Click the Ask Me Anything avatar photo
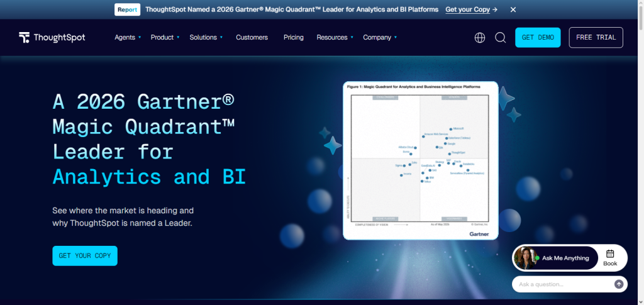The width and height of the screenshot is (644, 305). point(525,258)
